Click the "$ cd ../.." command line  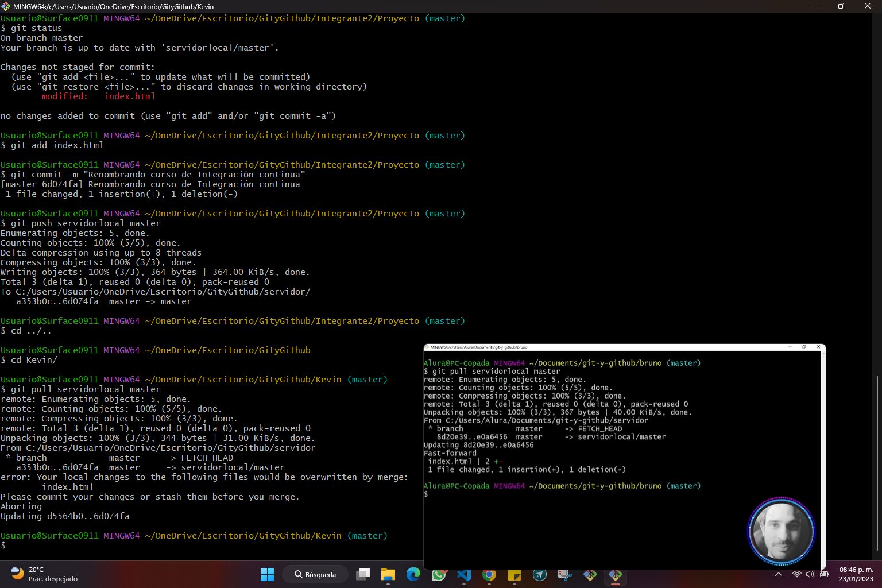point(26,331)
